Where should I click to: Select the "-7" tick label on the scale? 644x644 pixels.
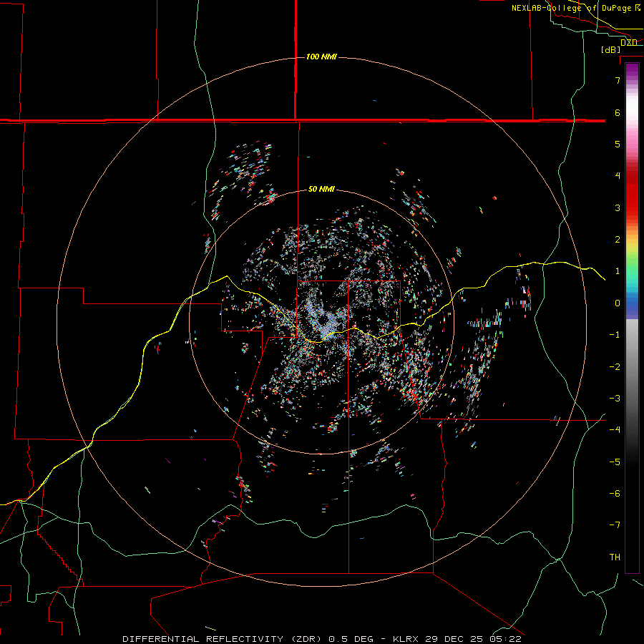pyautogui.click(x=615, y=525)
